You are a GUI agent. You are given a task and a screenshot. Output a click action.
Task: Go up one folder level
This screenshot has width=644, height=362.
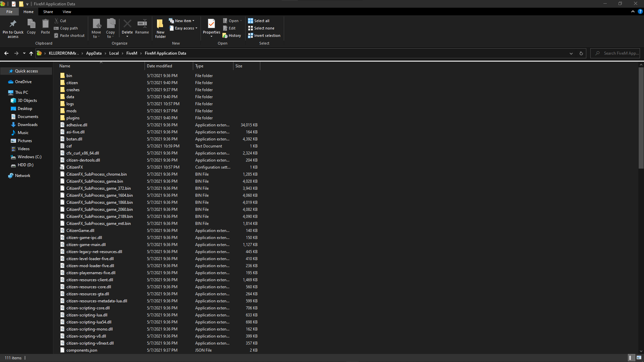click(31, 53)
